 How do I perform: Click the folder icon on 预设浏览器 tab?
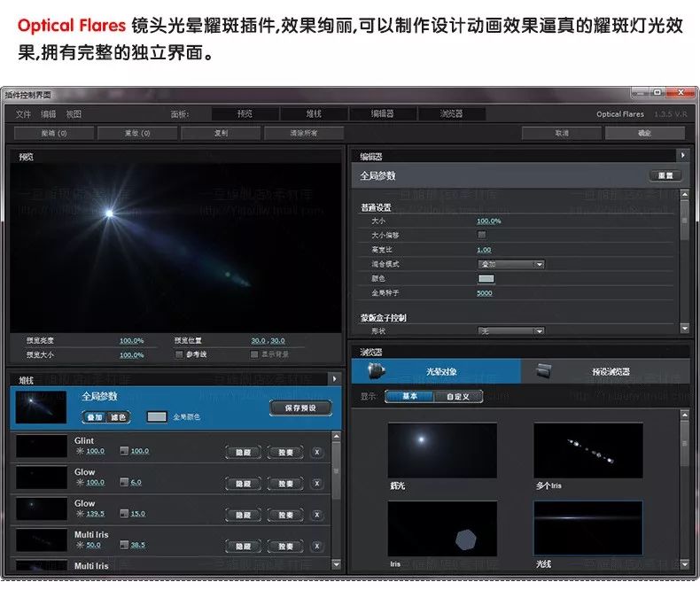click(x=545, y=370)
